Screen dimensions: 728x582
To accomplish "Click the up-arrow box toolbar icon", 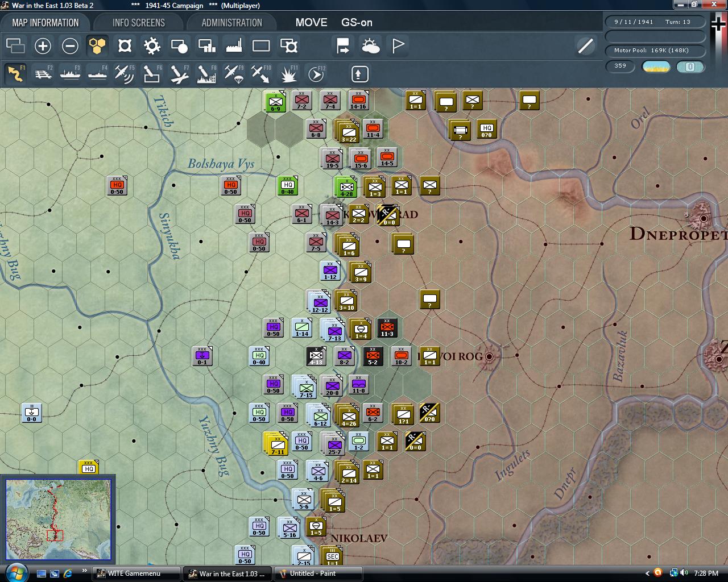I will (359, 74).
